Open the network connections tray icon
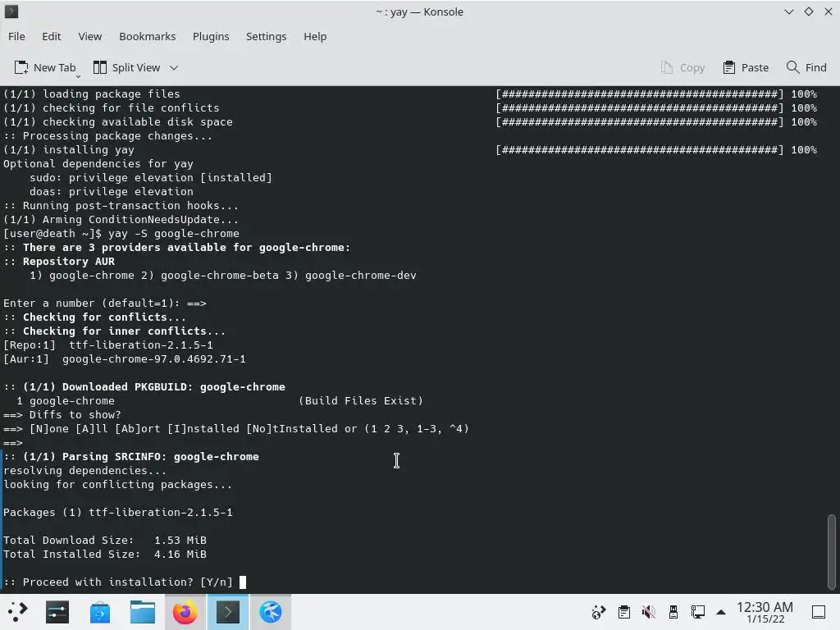The height and width of the screenshot is (630, 840). 698,612
